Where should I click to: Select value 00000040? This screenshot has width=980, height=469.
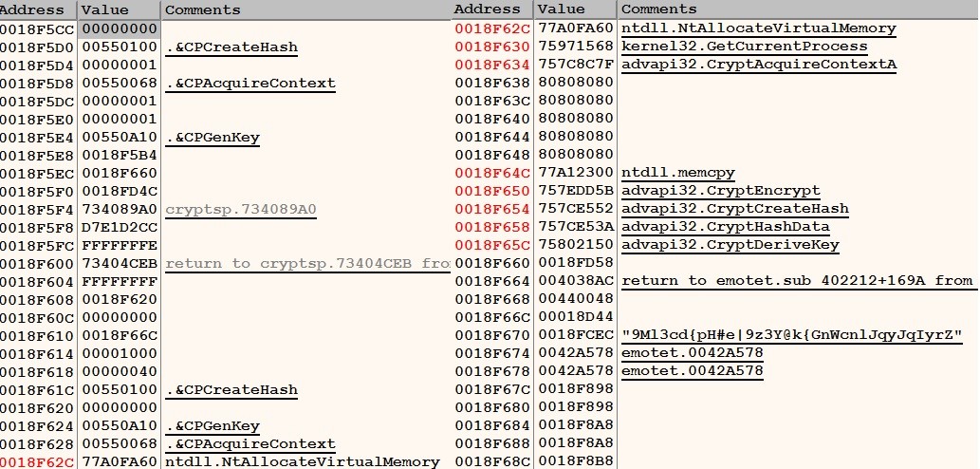tap(120, 371)
